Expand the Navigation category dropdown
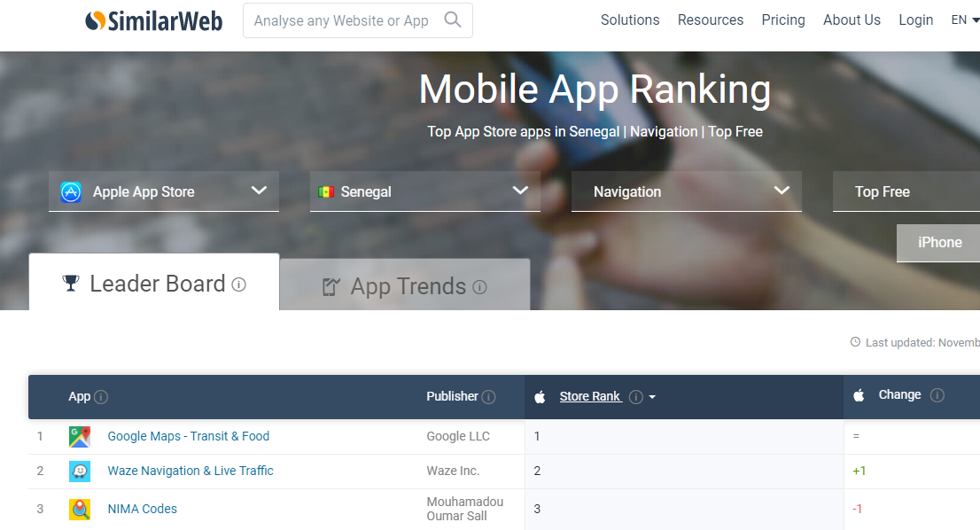980x530 pixels. [x=686, y=191]
